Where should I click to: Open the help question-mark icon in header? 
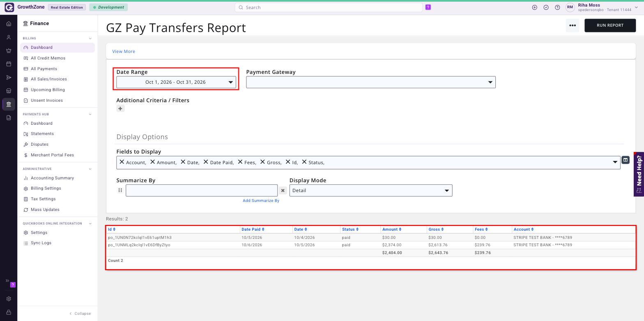(x=557, y=7)
